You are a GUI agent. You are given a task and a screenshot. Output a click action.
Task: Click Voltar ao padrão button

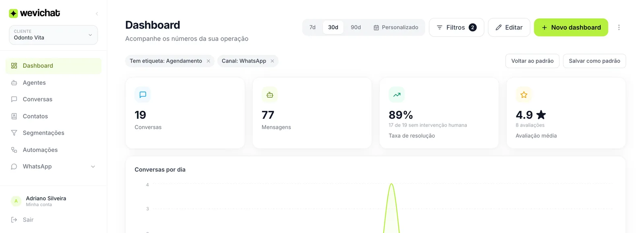[x=532, y=61]
